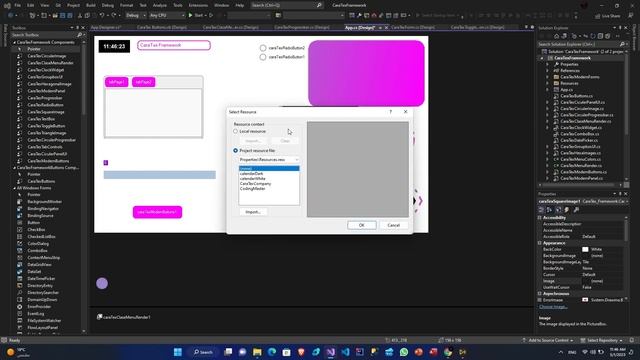Open the Any CPU platform dropdown

[x=167, y=16]
